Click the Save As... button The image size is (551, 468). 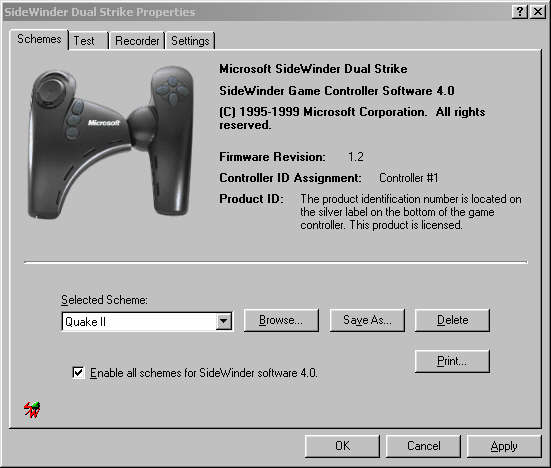point(367,320)
